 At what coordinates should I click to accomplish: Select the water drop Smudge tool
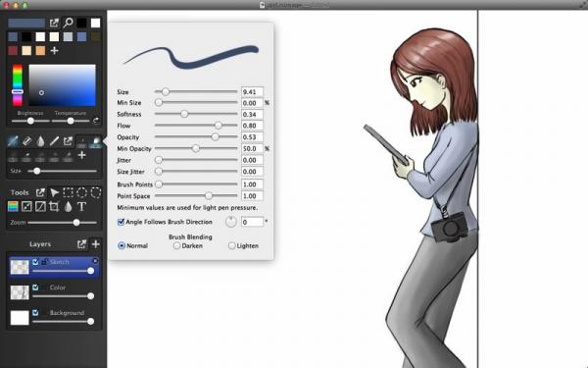(40, 141)
